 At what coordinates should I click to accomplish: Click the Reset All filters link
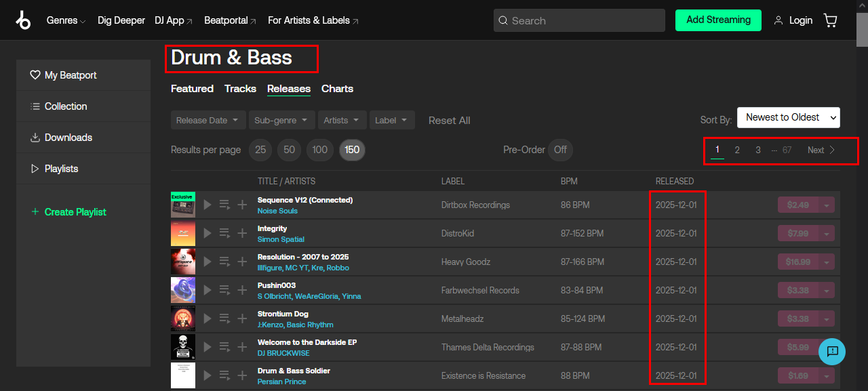click(x=449, y=120)
